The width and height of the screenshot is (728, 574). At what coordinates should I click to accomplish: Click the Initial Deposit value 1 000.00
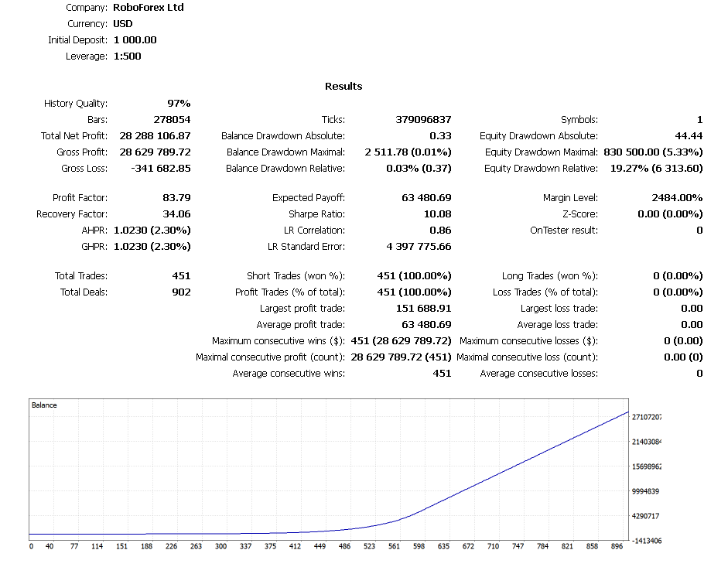135,40
